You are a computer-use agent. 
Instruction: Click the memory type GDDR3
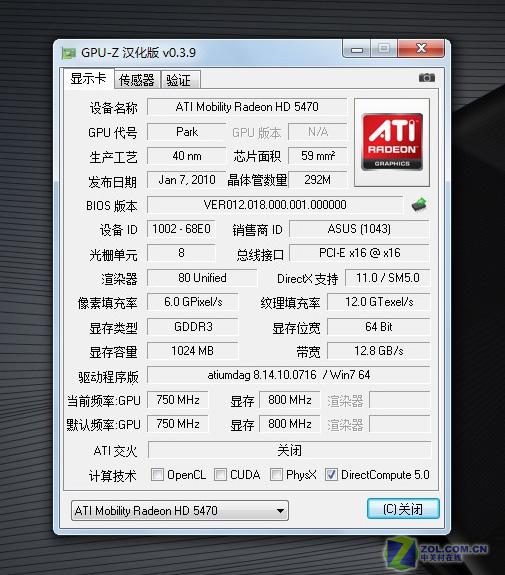[x=193, y=326]
